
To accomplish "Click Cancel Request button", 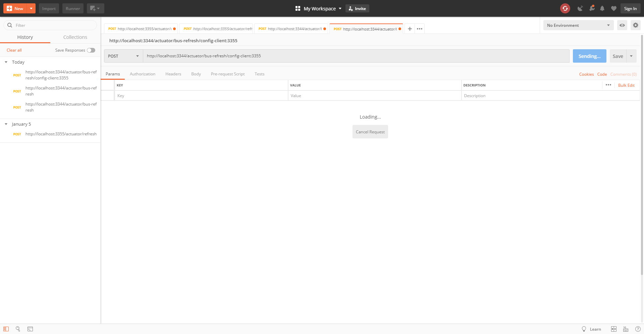I will click(370, 132).
